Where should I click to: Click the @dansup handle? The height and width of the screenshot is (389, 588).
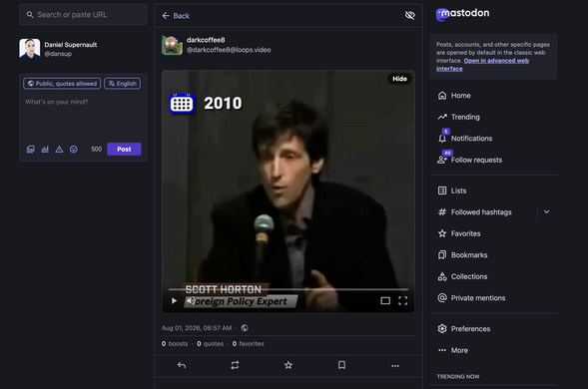pyautogui.click(x=58, y=54)
